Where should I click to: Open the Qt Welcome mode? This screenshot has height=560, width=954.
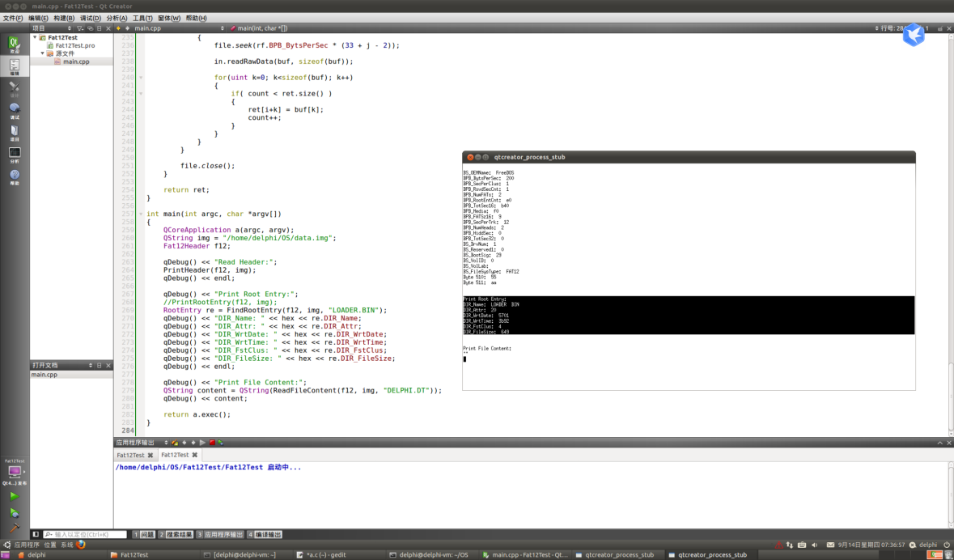[x=14, y=44]
